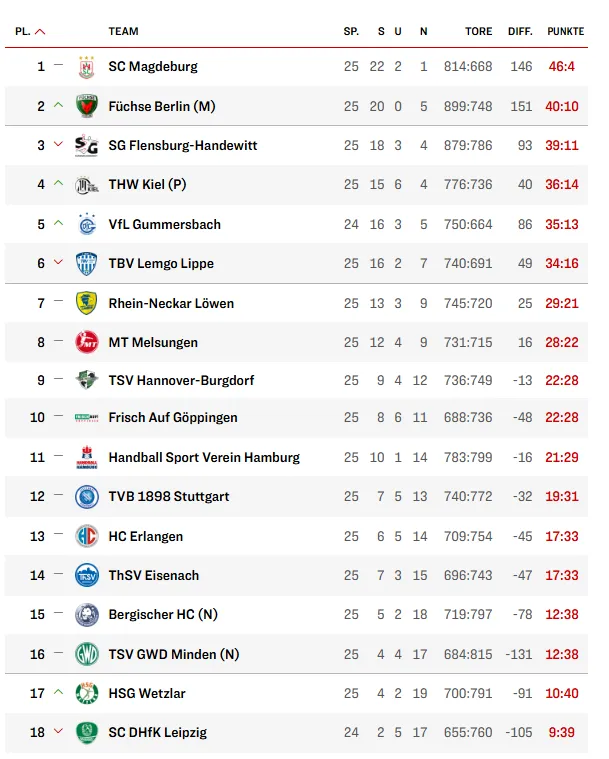The width and height of the screenshot is (609, 759).
Task: Click the Füchse Berlin club logo
Action: [x=87, y=106]
